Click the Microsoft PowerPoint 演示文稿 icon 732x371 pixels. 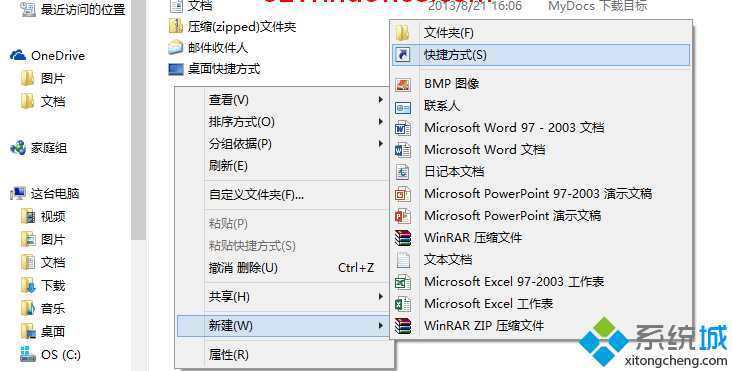(x=402, y=216)
